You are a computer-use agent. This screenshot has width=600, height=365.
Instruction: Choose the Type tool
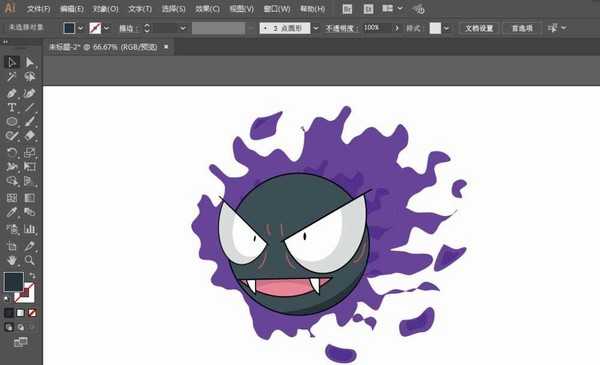point(11,108)
